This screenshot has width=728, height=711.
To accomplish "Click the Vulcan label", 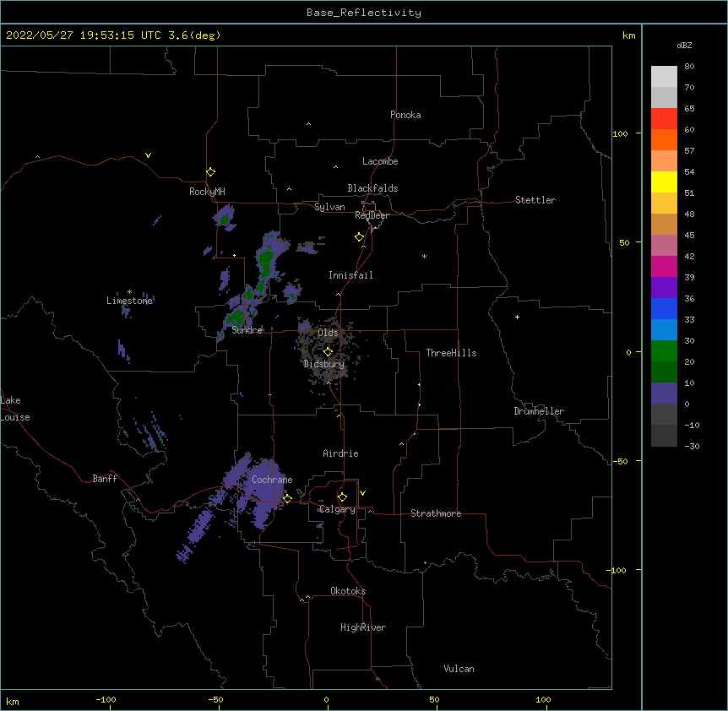I will [x=459, y=669].
